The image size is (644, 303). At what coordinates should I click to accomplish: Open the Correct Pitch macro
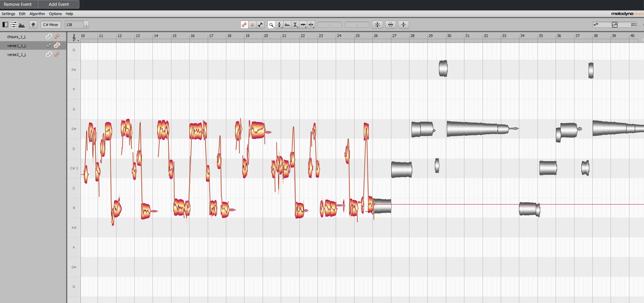click(x=377, y=25)
